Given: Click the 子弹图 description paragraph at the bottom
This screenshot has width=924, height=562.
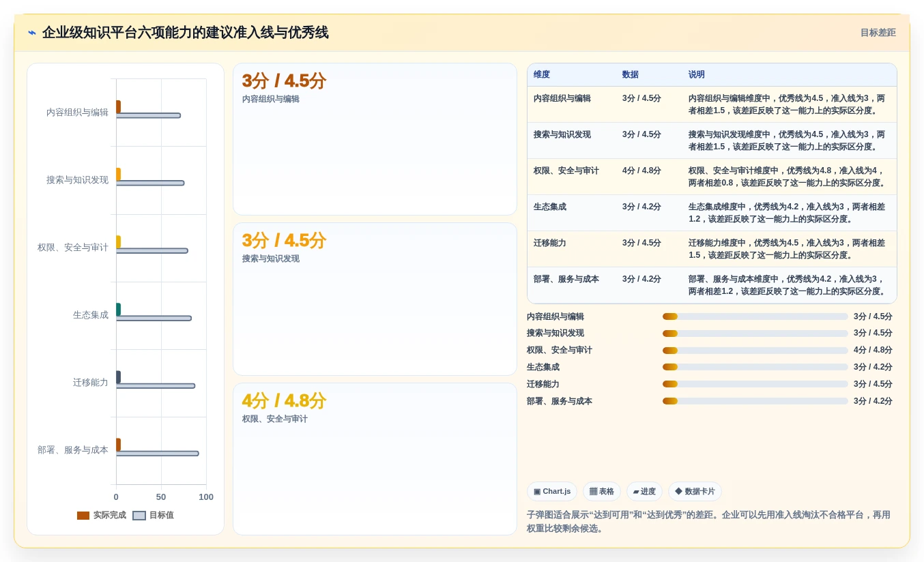Looking at the screenshot, I should point(708,522).
